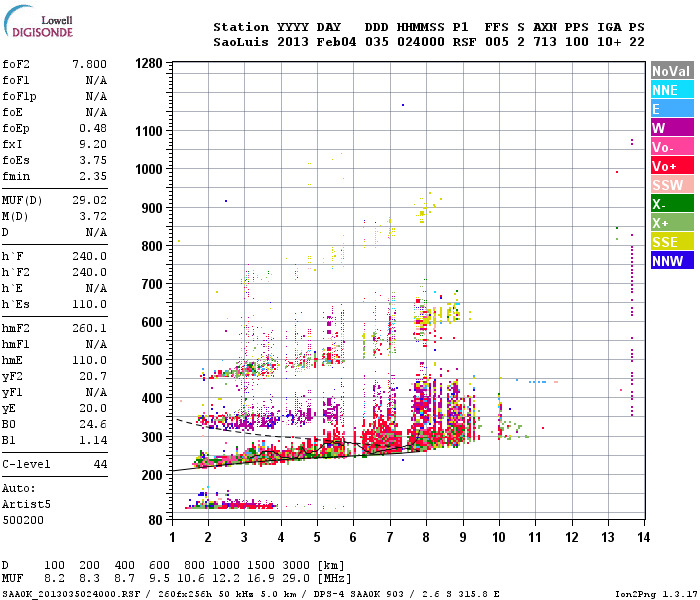
Task: Click the fmin value 2.35
Action: pyautogui.click(x=93, y=176)
